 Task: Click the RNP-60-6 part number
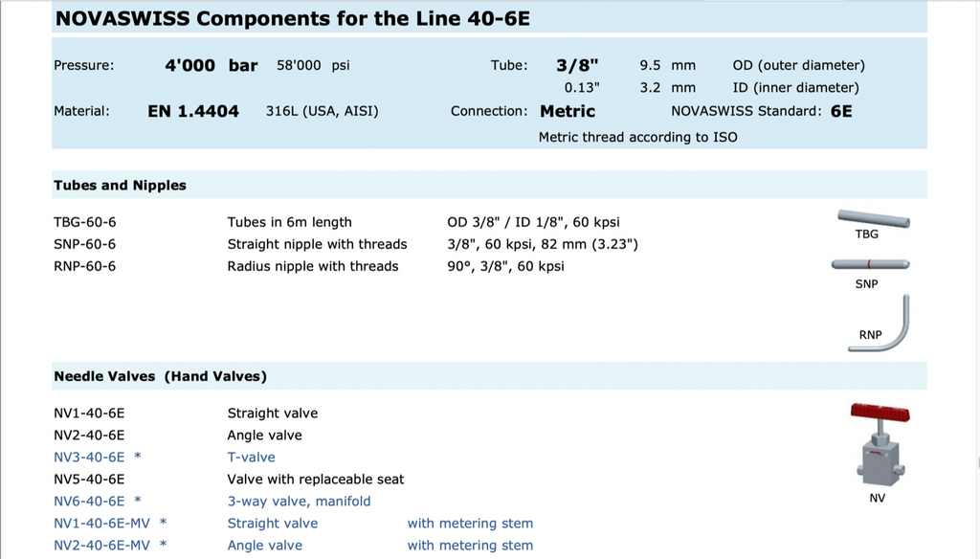pos(84,266)
